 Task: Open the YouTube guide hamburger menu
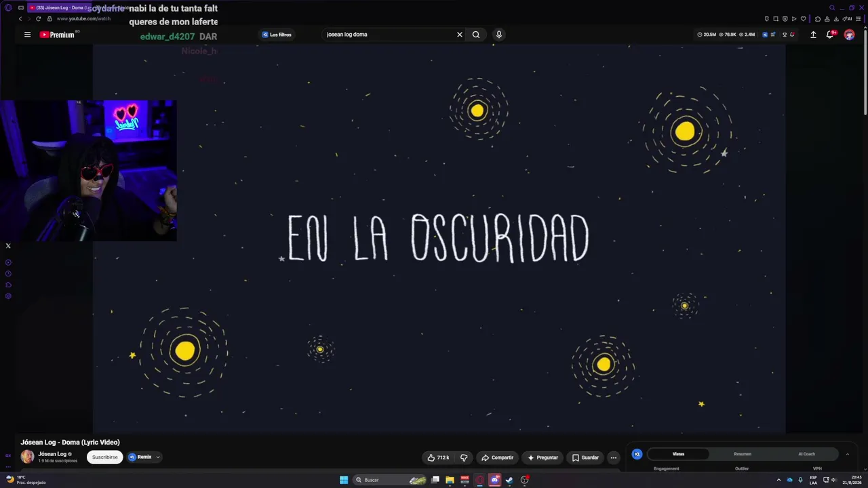click(x=27, y=35)
